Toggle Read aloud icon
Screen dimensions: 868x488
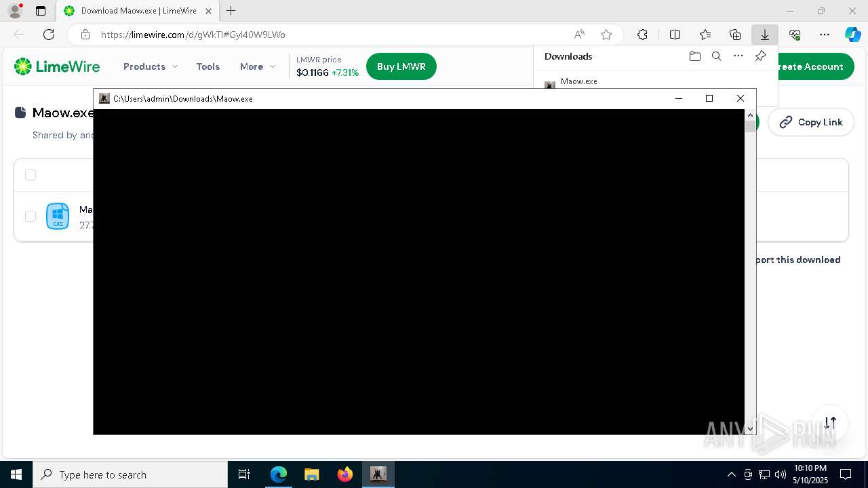579,35
